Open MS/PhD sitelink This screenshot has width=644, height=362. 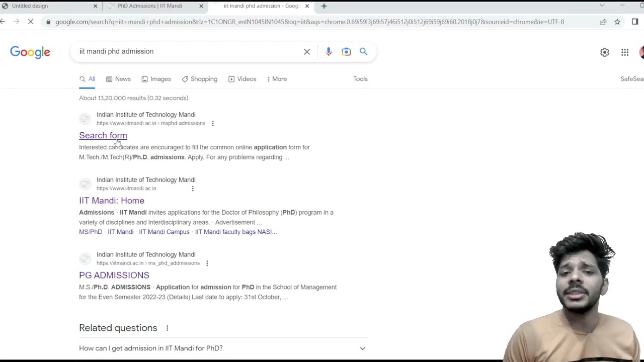pos(91,232)
